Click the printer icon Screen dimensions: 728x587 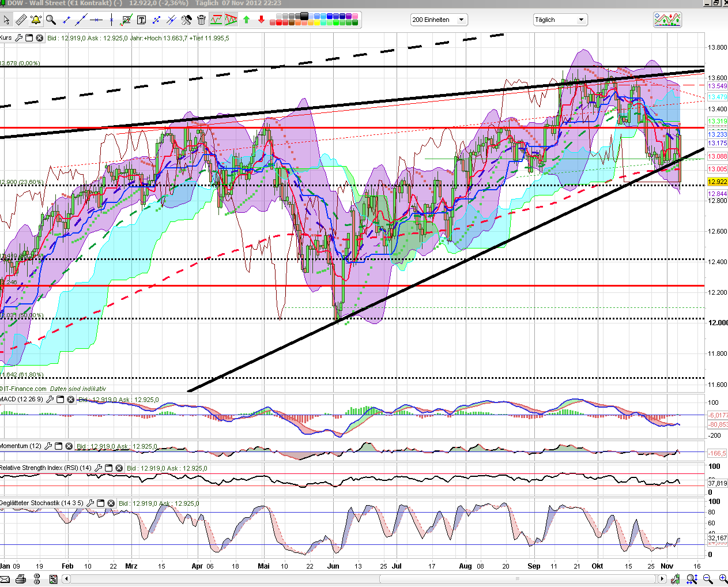click(21, 579)
